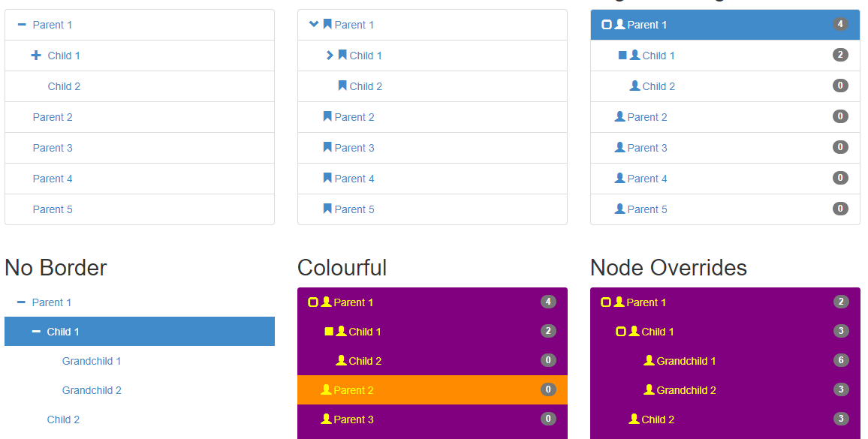Click the white user icon on the blue Parent 1 row
This screenshot has height=439, width=868.
tap(619, 25)
